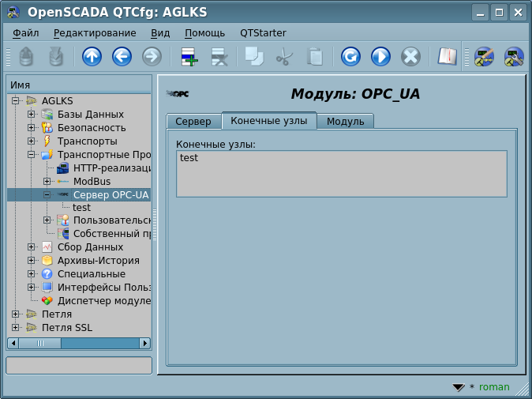This screenshot has width=532, height=399.
Task: Expand the Базы Данных tree node
Action: [31, 115]
